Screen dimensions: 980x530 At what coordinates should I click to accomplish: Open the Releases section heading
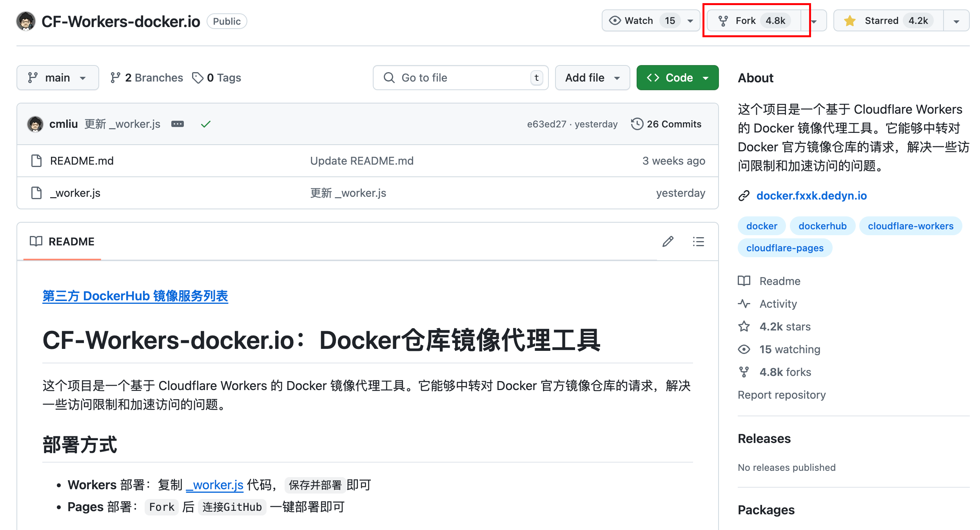764,439
